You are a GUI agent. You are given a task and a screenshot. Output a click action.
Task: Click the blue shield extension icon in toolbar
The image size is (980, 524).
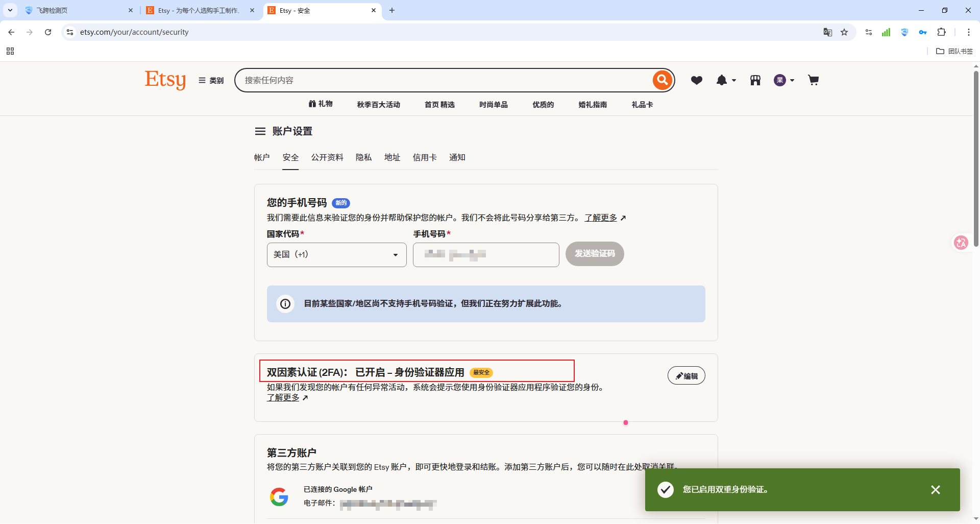point(904,32)
